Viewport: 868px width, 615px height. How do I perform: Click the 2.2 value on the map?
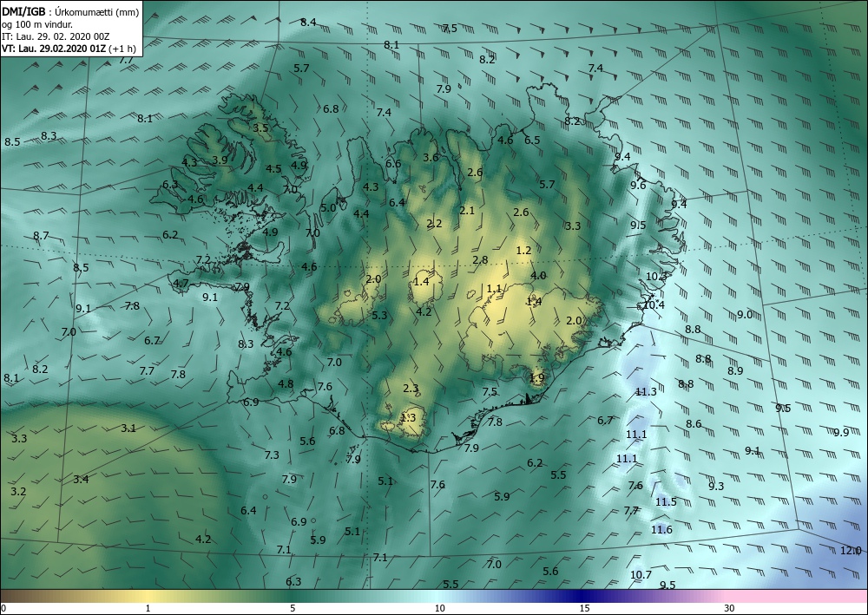tap(434, 224)
